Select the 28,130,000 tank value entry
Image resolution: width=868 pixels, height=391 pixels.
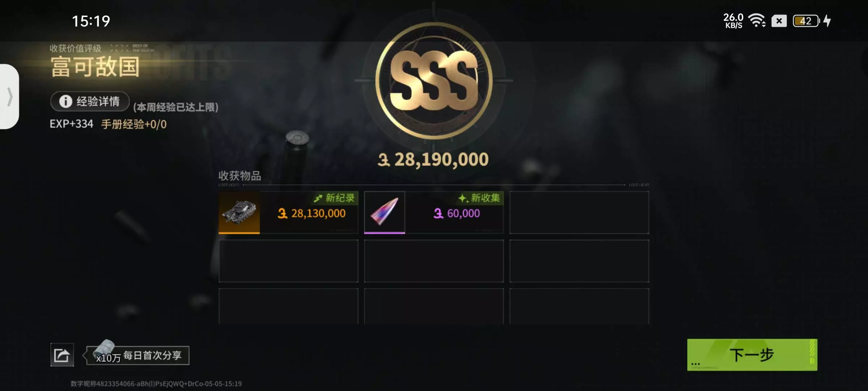311,214
